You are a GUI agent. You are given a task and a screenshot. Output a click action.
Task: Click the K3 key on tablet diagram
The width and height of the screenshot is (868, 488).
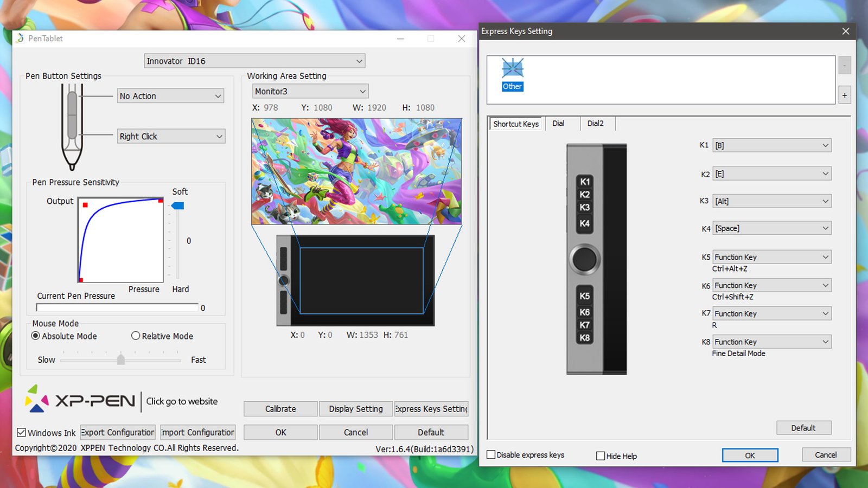584,208
